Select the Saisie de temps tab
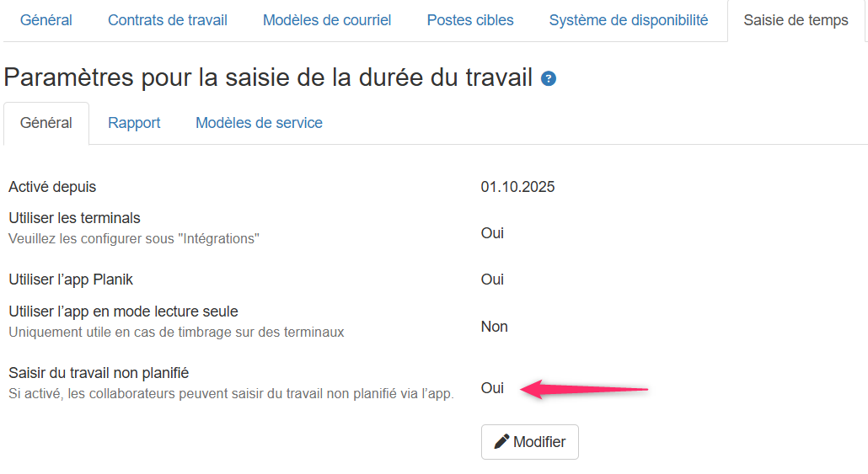 point(796,20)
